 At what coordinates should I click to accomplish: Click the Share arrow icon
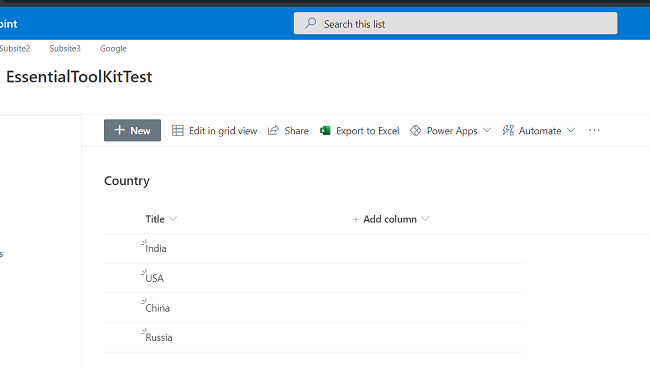(273, 131)
